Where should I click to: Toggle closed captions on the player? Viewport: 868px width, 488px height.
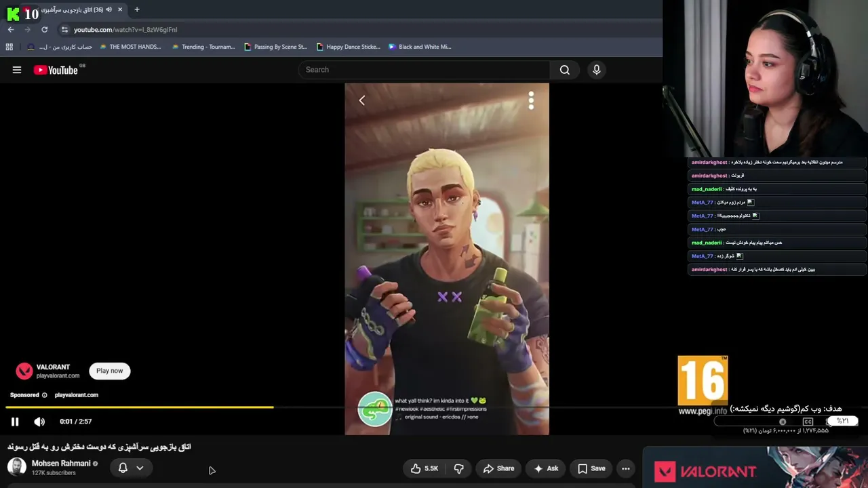(x=808, y=422)
